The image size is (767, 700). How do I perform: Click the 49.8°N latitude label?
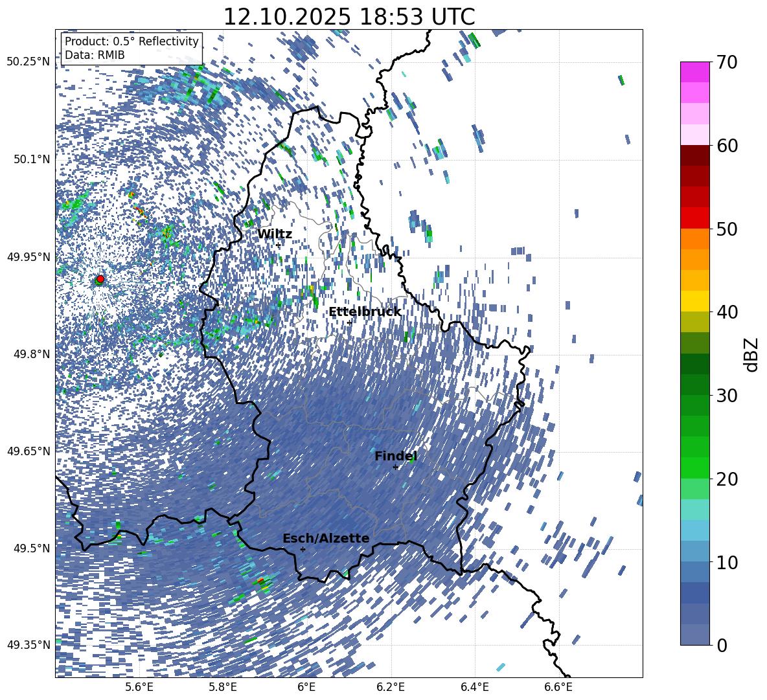(31, 354)
